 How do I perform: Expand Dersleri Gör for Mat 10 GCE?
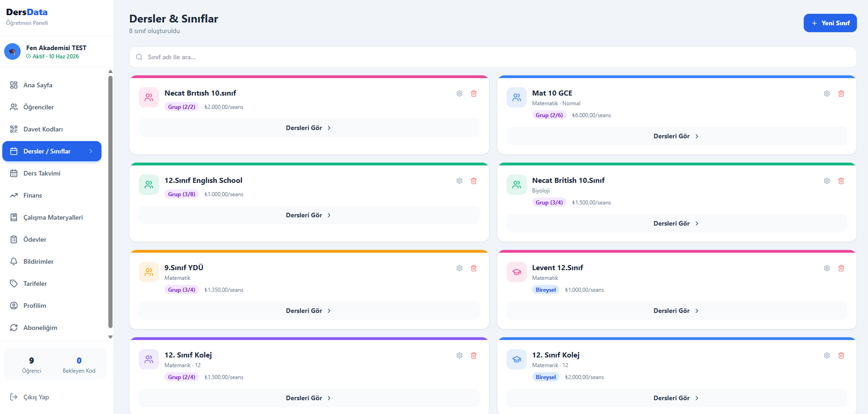coord(676,136)
